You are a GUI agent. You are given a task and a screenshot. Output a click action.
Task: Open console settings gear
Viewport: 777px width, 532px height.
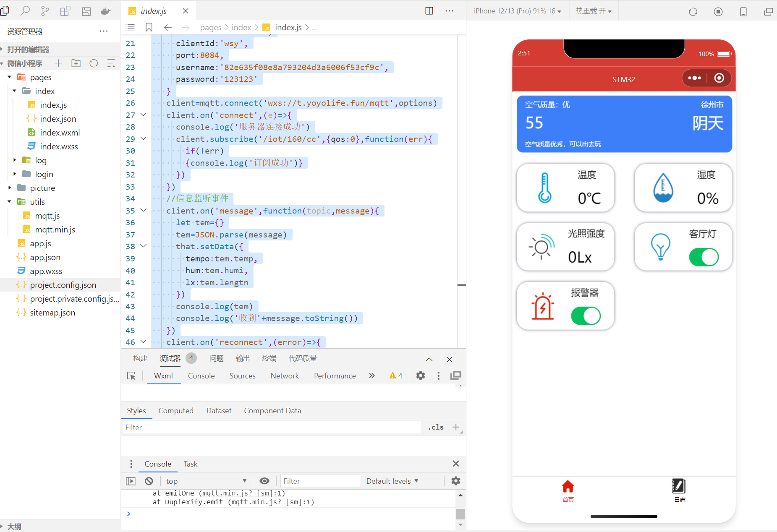(456, 481)
